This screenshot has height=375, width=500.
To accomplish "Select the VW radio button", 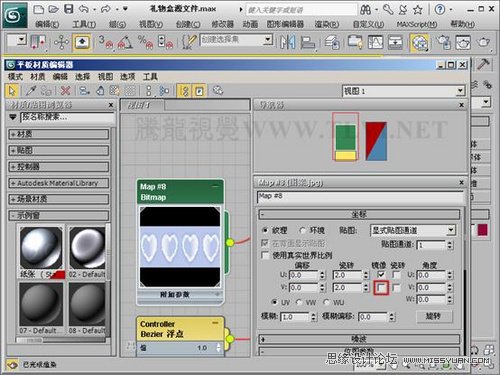I will tap(299, 302).
